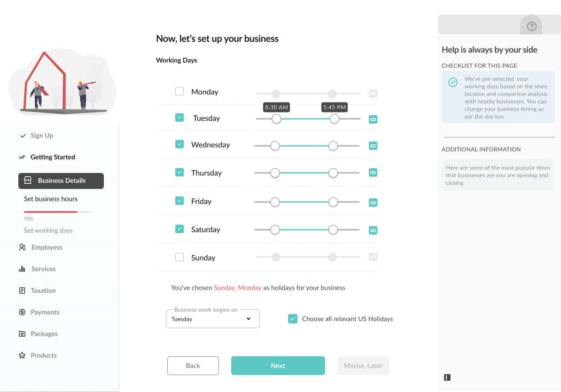The height and width of the screenshot is (392, 561).
Task: Open the Business week begins on dropdown
Action: [212, 319]
